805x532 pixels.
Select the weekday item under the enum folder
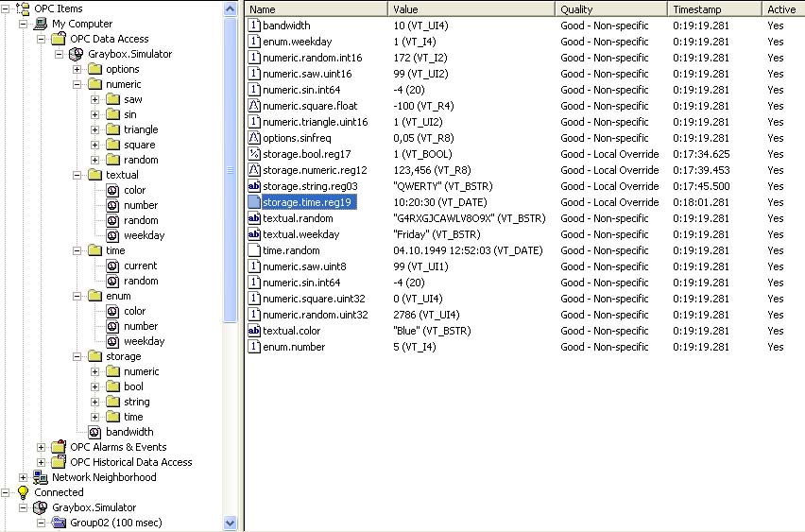(144, 341)
